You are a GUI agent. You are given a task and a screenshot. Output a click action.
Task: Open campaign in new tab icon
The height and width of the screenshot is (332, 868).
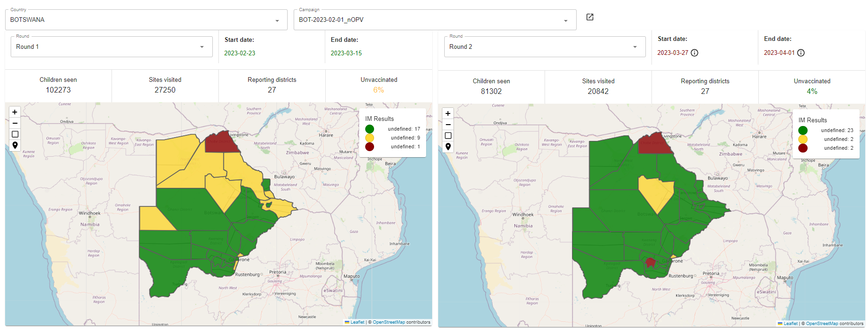click(590, 17)
